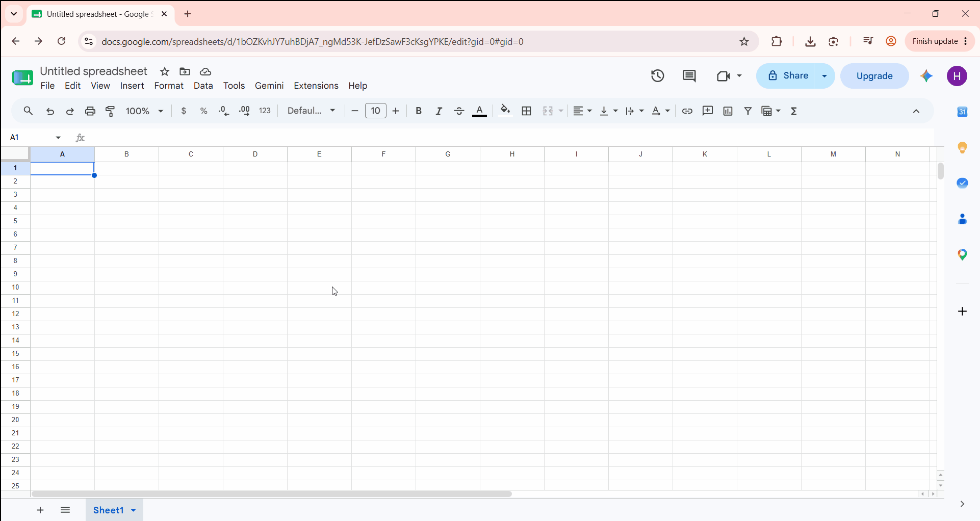Format cell as percent
This screenshot has height=521, width=980.
point(204,111)
